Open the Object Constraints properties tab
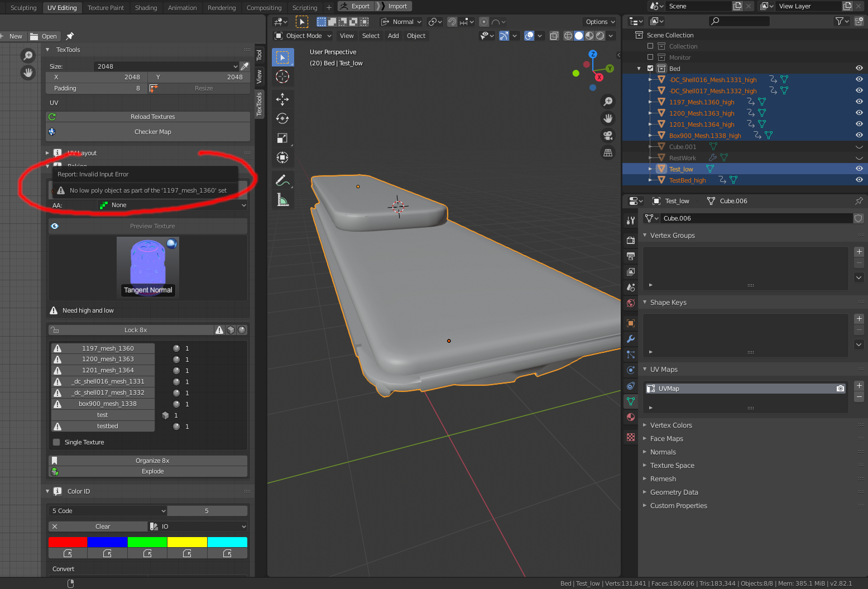Screen dimensions: 868x589 (631, 386)
